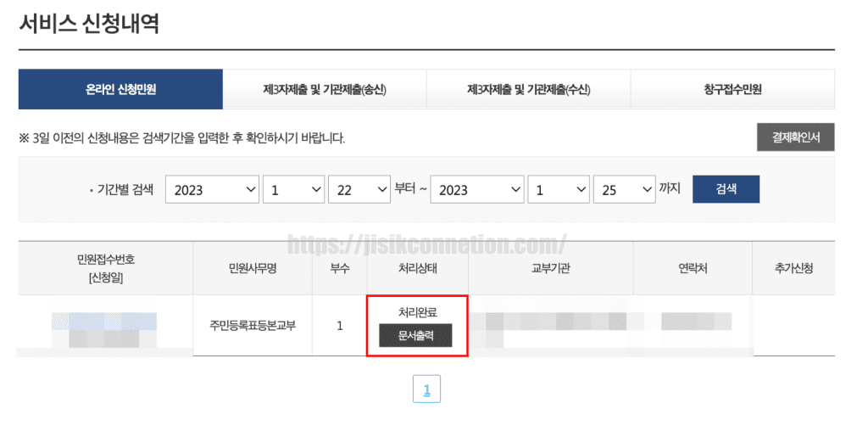Click the 처리상태 column header
The width and height of the screenshot is (868, 431).
[417, 269]
